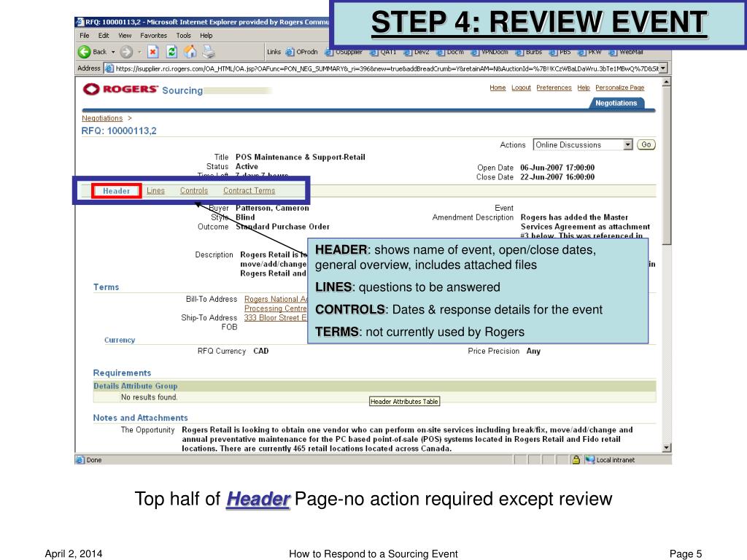Click the Home house icon in toolbar
The width and height of the screenshot is (747, 560).
tap(190, 52)
